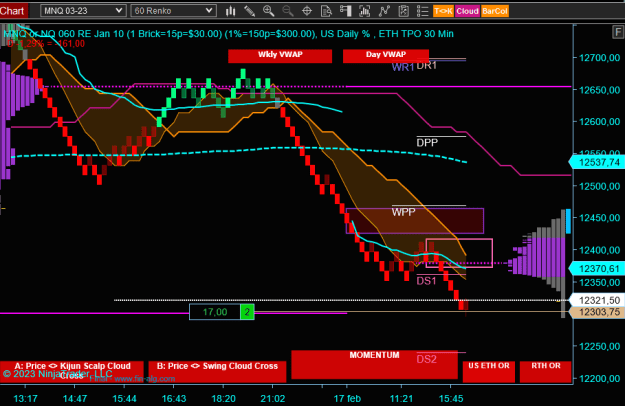Click the WPP pivot label
Viewport: 625px width, 406px height.
click(403, 212)
